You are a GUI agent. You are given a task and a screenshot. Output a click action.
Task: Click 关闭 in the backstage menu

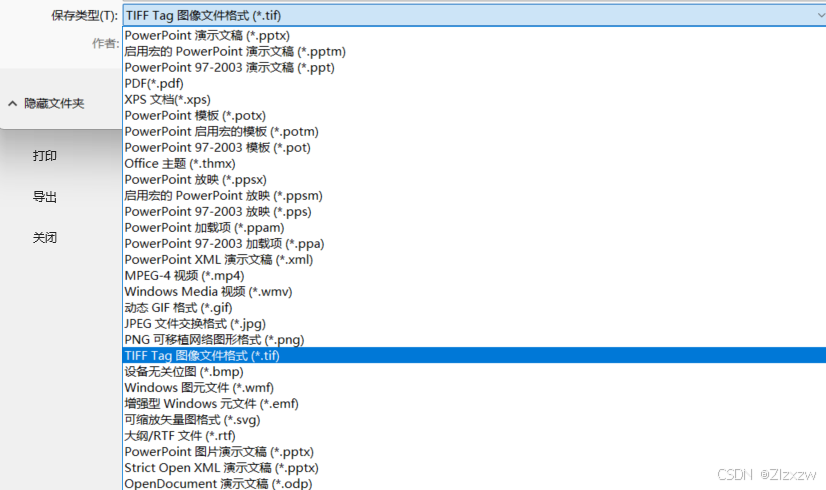pyautogui.click(x=45, y=238)
